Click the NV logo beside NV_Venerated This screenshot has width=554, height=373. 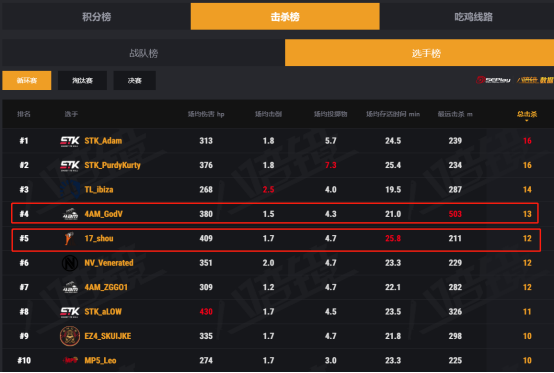click(70, 263)
